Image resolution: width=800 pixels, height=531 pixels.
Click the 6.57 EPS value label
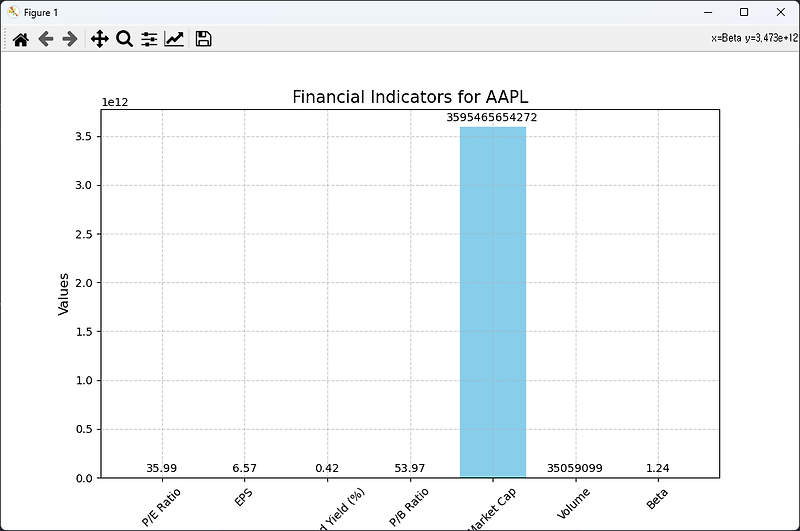tap(244, 468)
